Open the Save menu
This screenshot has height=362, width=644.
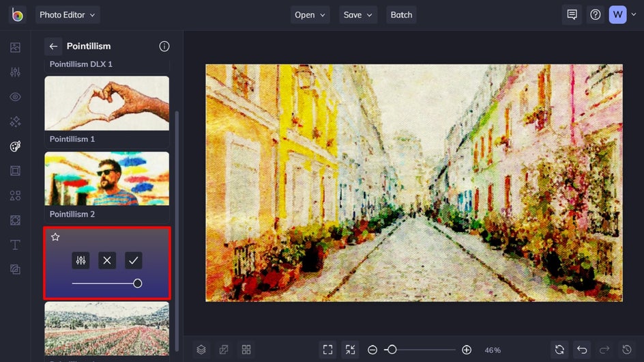pos(358,15)
